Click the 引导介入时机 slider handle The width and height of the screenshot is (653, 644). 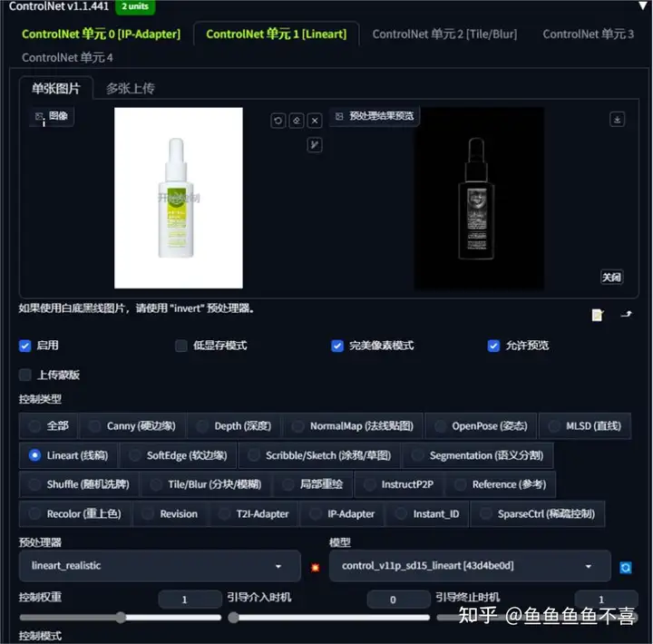click(233, 618)
